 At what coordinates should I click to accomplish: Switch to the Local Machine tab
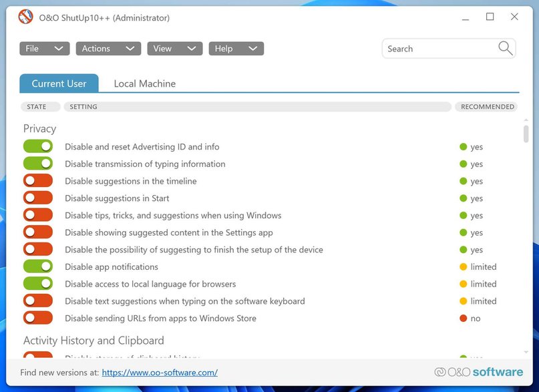(x=145, y=83)
